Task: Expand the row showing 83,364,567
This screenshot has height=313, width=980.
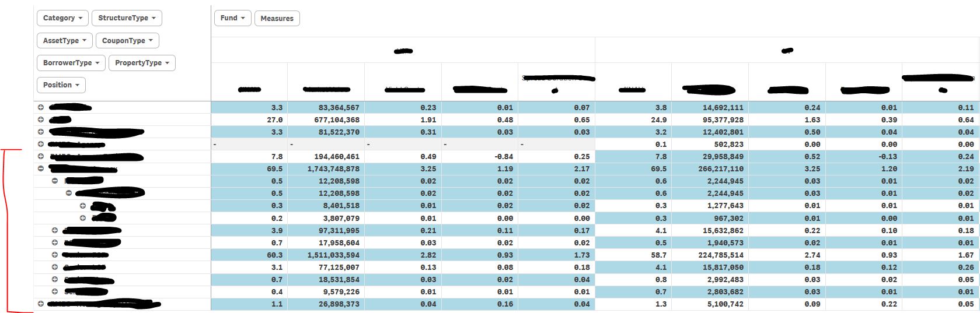Action: click(x=41, y=107)
